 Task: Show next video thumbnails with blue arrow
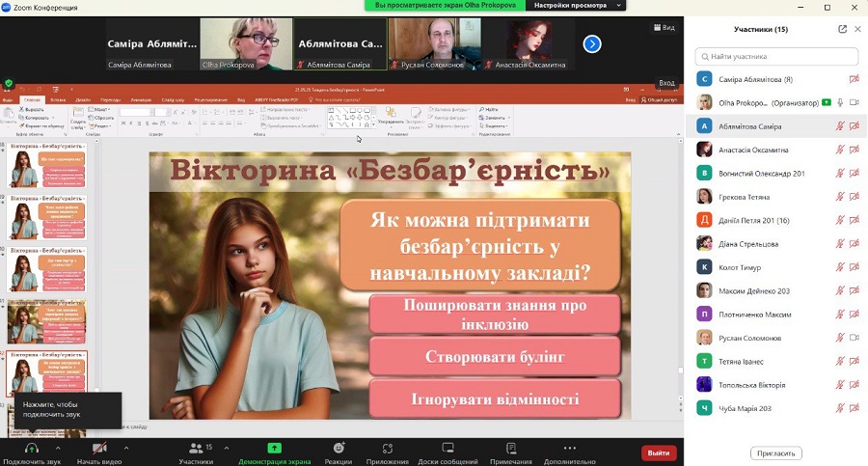point(592,43)
